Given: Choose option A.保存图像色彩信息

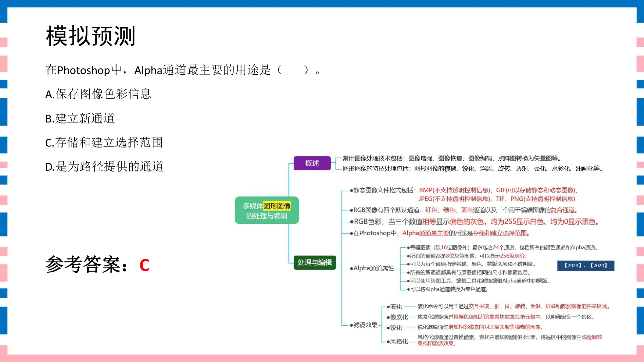Looking at the screenshot, I should [x=98, y=94].
